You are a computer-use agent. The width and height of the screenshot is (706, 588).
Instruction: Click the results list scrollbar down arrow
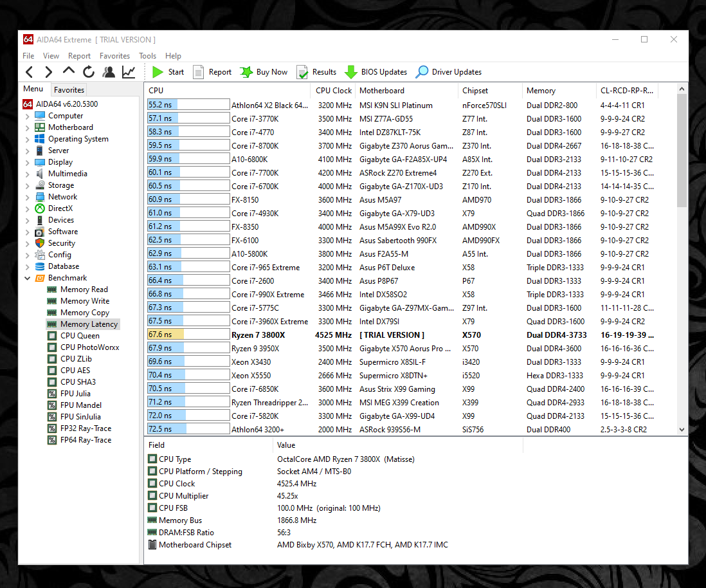pyautogui.click(x=682, y=430)
